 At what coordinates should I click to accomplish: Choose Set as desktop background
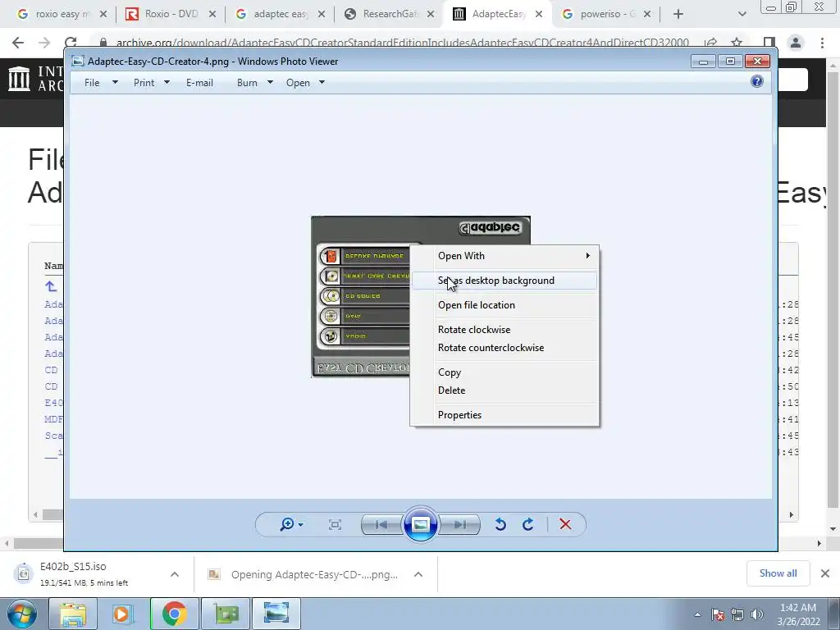pyautogui.click(x=504, y=281)
